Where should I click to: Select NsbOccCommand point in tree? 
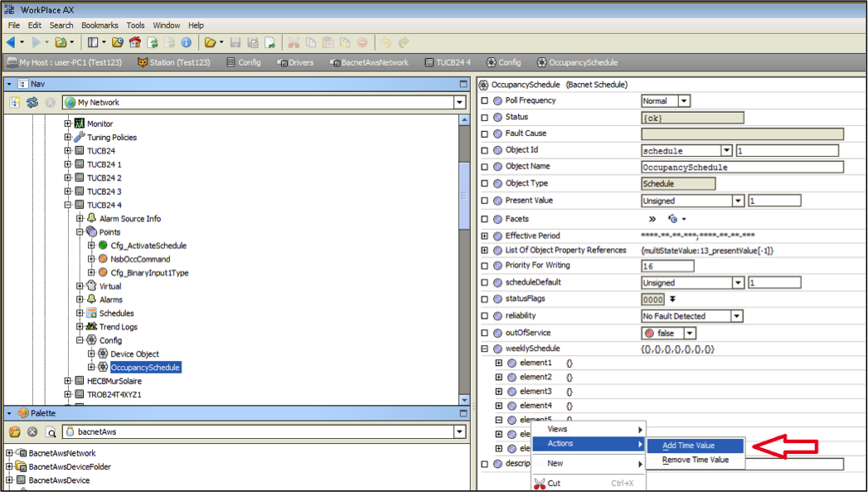click(140, 260)
